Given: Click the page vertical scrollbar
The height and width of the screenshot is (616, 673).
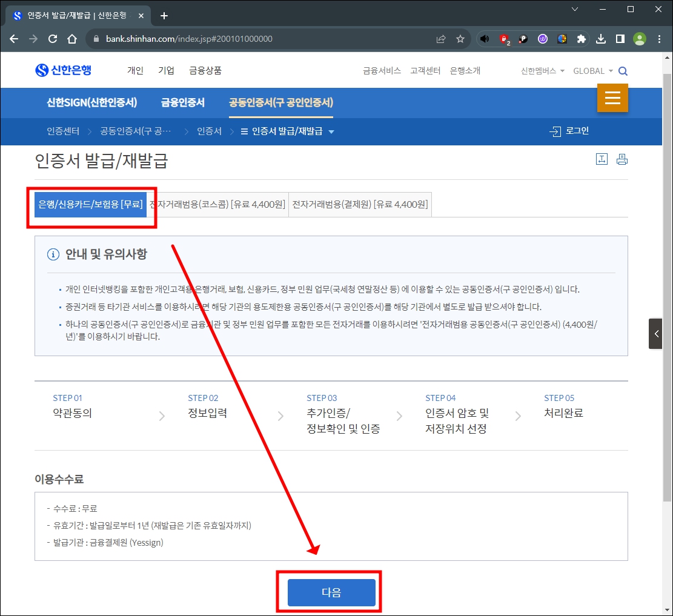Looking at the screenshot, I should 666,287.
